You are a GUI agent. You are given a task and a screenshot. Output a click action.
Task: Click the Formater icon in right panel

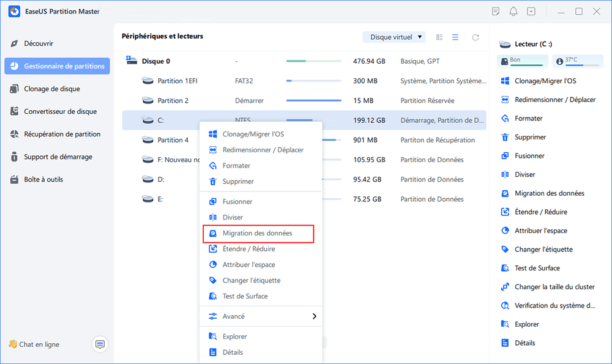pos(505,118)
